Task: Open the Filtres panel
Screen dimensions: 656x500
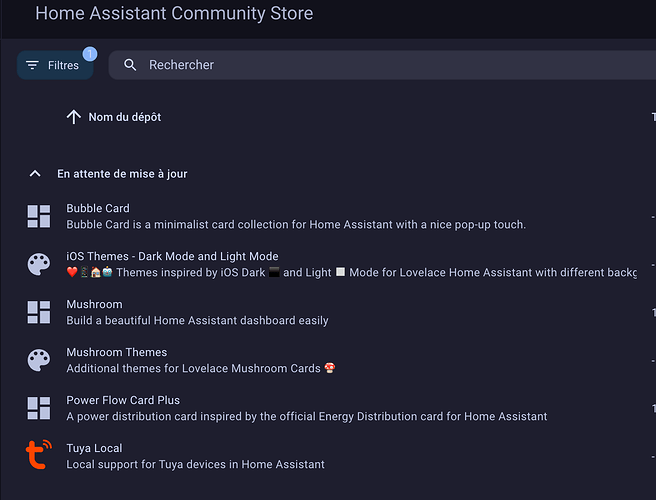Action: coord(55,65)
